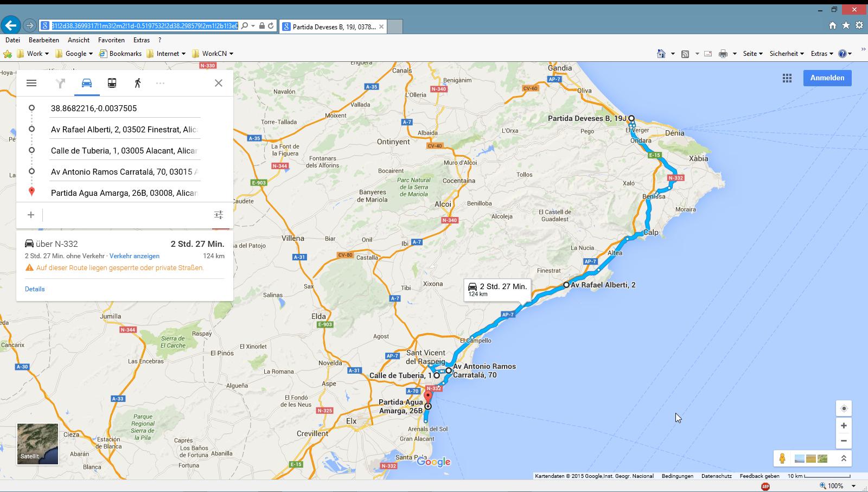This screenshot has width=868, height=492.
Task: Click Feedback geben link
Action: pyautogui.click(x=759, y=476)
